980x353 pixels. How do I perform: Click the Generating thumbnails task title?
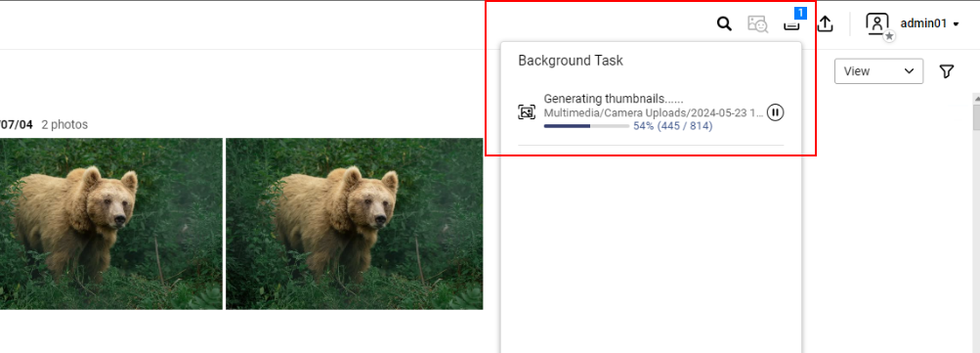click(x=614, y=99)
